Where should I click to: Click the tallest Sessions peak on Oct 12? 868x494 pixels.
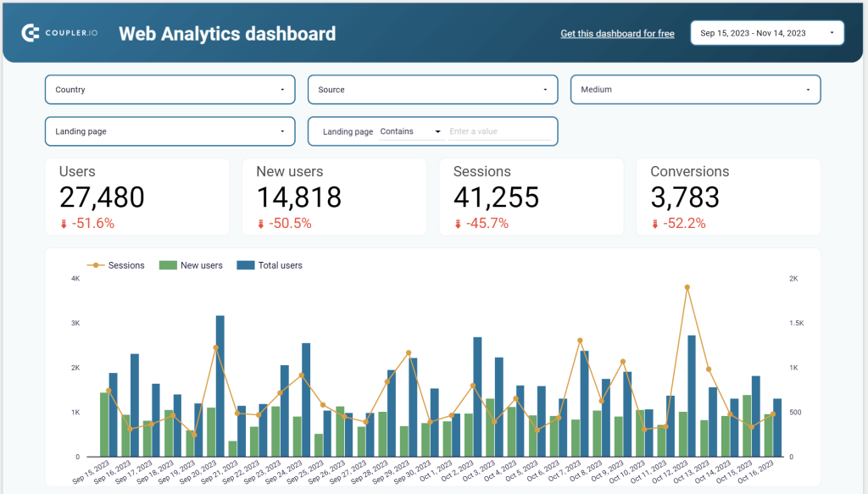pos(688,289)
